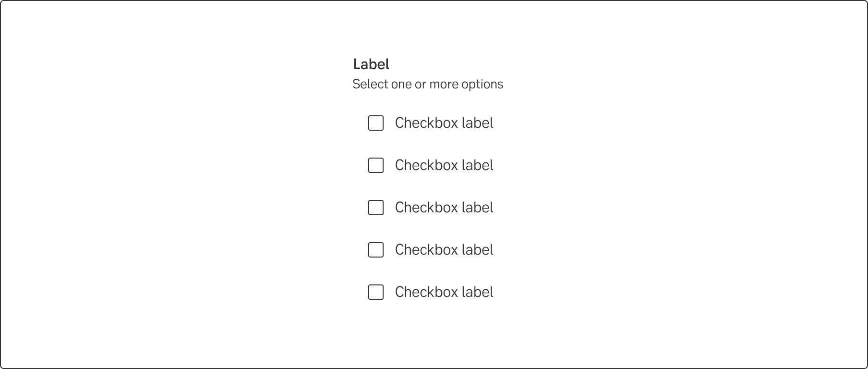Viewport: 868px width, 369px height.
Task: Click the word "label" in the fourth option
Action: pyautogui.click(x=477, y=250)
